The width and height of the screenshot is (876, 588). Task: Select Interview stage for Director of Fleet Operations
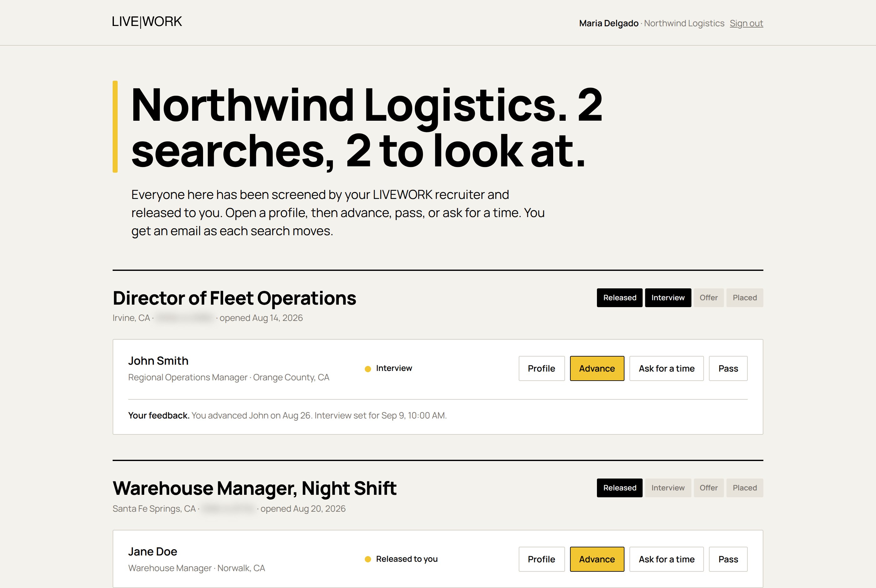668,298
